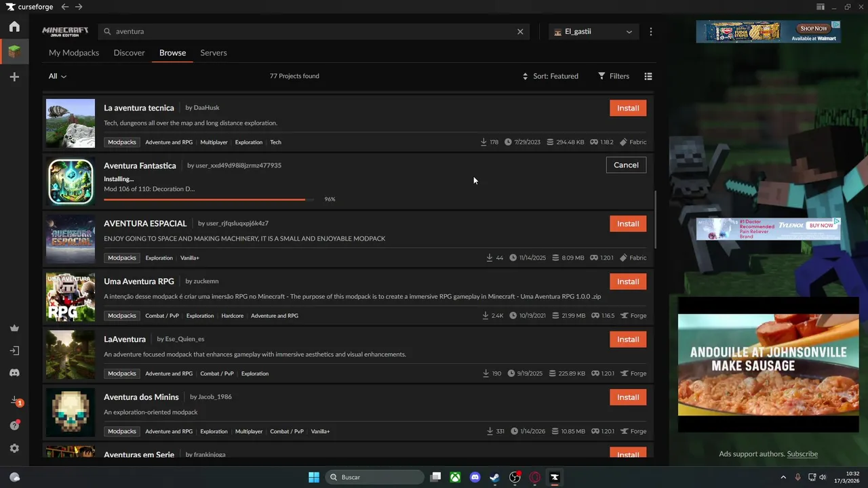Open LaAventura thumbnail image
868x488 pixels.
(x=71, y=354)
